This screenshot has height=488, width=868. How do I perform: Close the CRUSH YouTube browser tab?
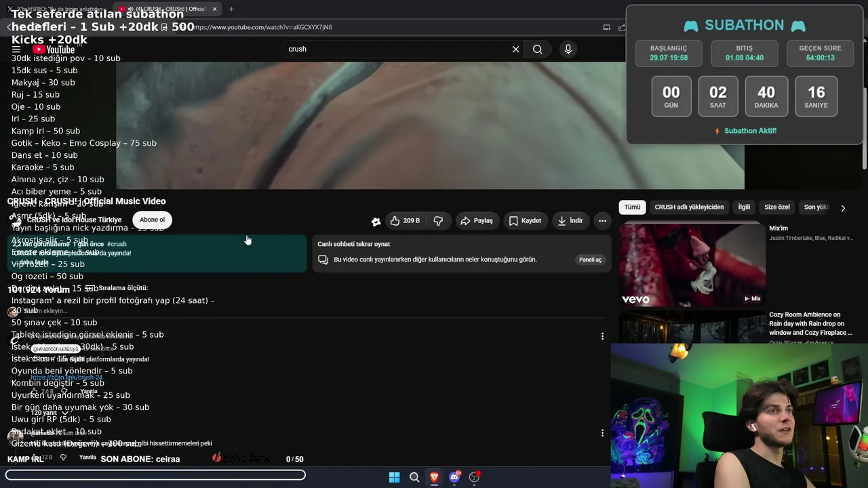coord(214,9)
